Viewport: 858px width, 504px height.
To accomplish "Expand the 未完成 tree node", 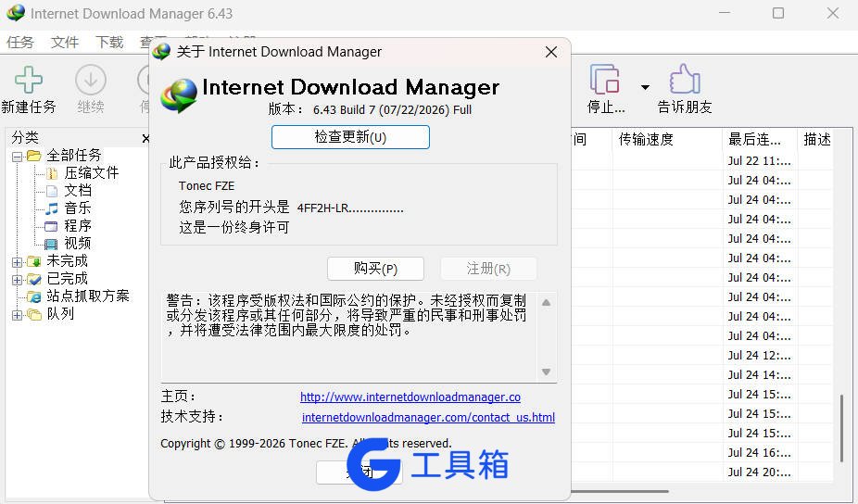I will pos(17,262).
